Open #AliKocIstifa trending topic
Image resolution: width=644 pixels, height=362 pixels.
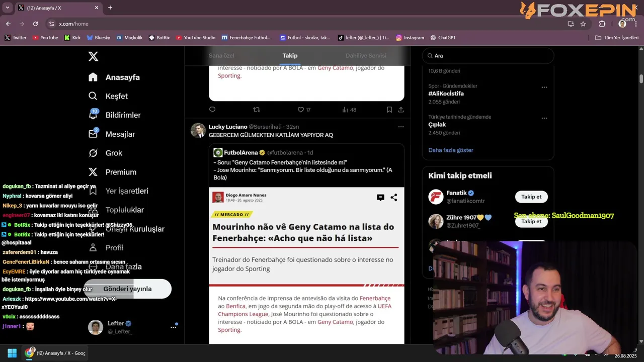[446, 94]
